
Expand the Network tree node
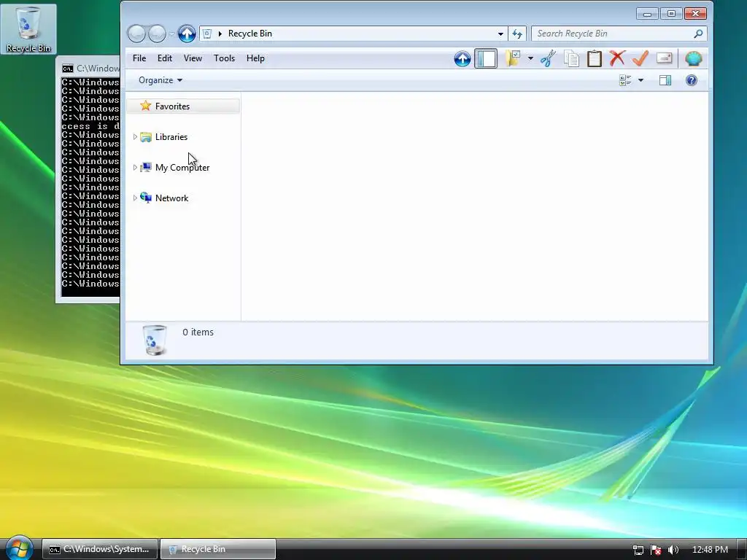pyautogui.click(x=135, y=198)
